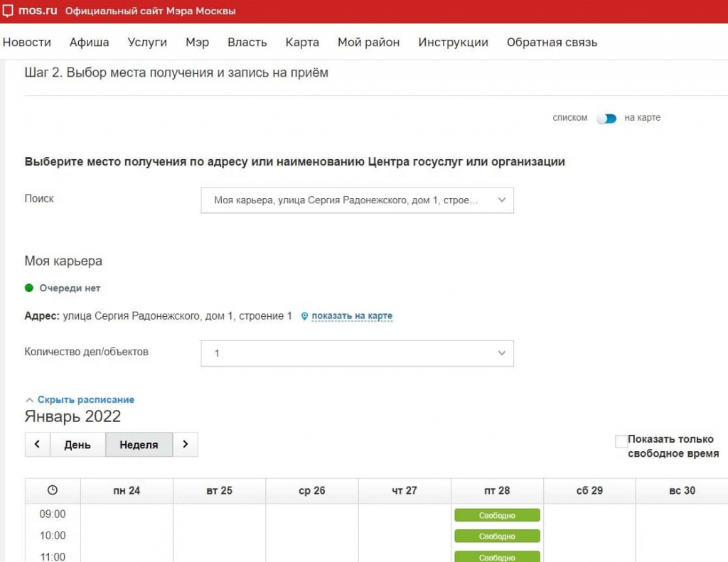Screen dimensions: 728x562
Task: Click 'показать на карте' link
Action: coord(352,316)
